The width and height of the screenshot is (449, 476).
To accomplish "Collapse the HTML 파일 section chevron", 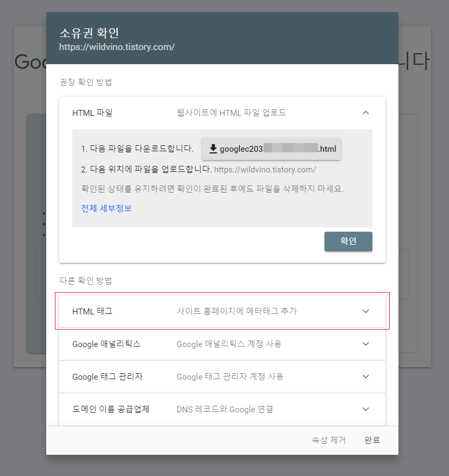I will tap(366, 113).
